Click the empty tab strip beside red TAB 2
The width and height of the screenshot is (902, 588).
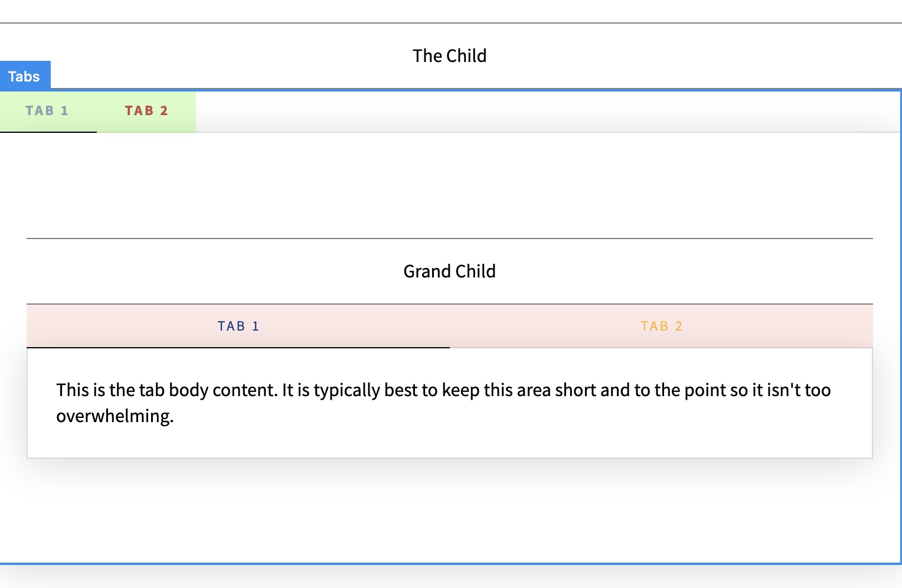[548, 112]
